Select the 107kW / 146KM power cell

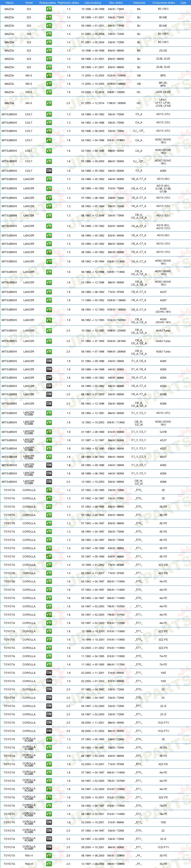point(116,84)
